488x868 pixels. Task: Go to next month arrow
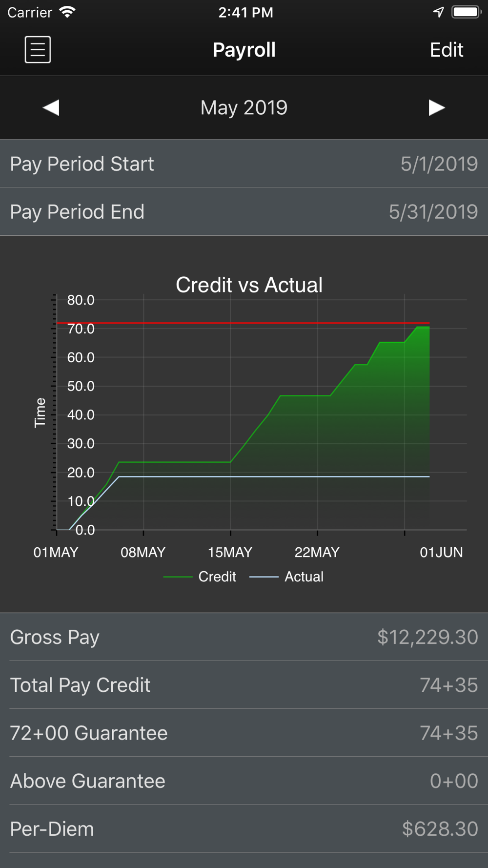click(437, 107)
